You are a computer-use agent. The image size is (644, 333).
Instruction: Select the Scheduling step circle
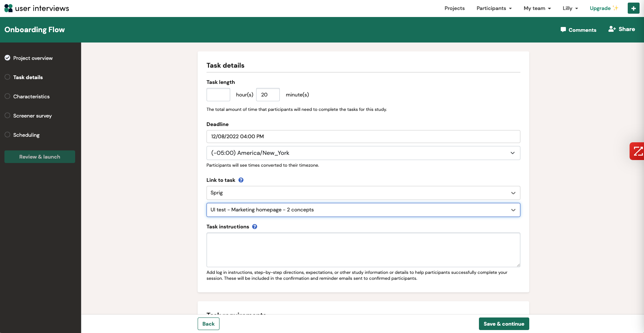pyautogui.click(x=7, y=135)
